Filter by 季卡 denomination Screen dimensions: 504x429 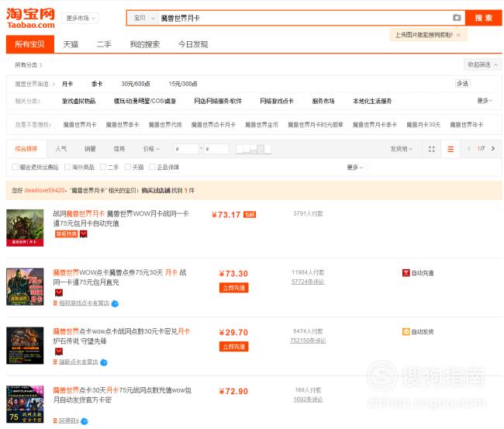97,84
